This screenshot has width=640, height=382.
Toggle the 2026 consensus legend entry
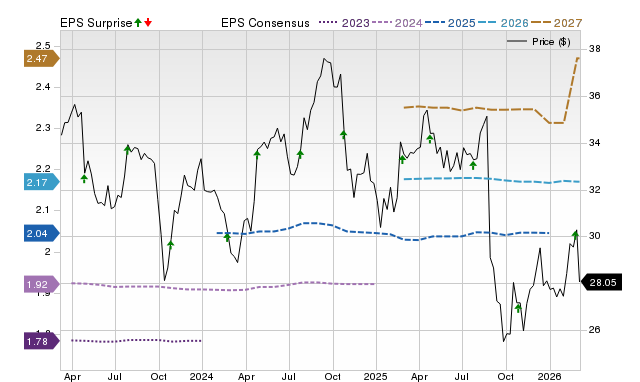[x=503, y=23]
